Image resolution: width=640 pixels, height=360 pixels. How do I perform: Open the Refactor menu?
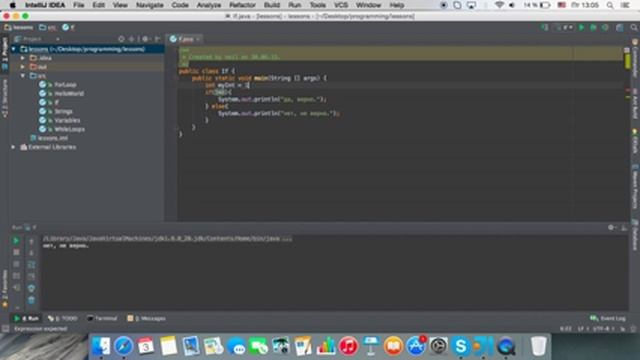[x=242, y=5]
